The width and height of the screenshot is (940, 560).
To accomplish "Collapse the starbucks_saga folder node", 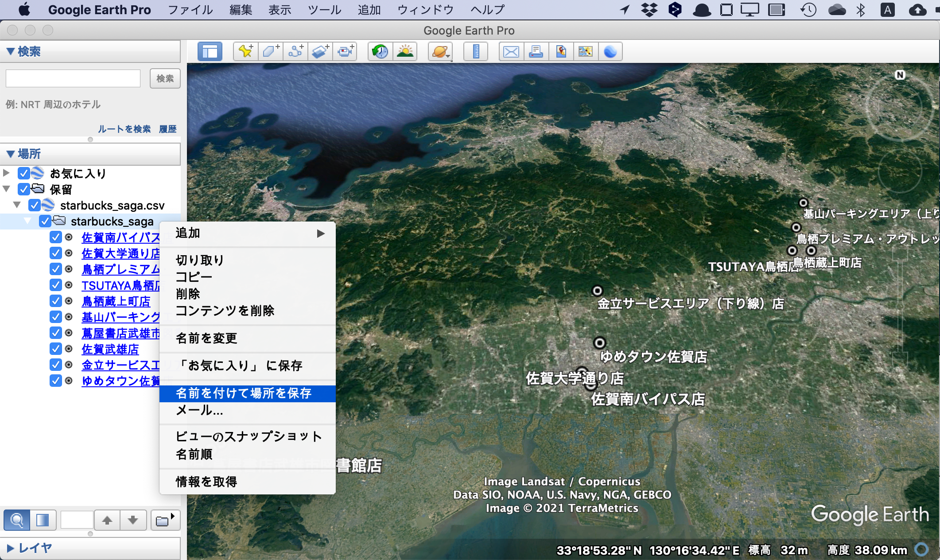I will coord(27,221).
